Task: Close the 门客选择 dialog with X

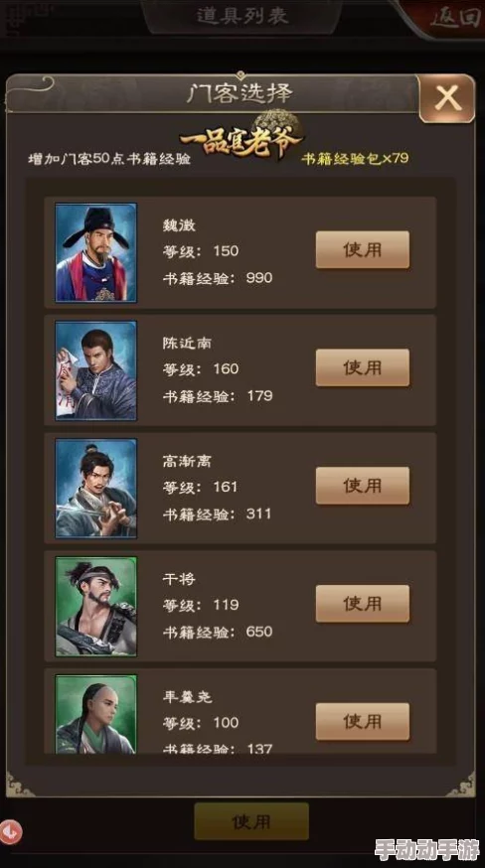Action: [447, 98]
